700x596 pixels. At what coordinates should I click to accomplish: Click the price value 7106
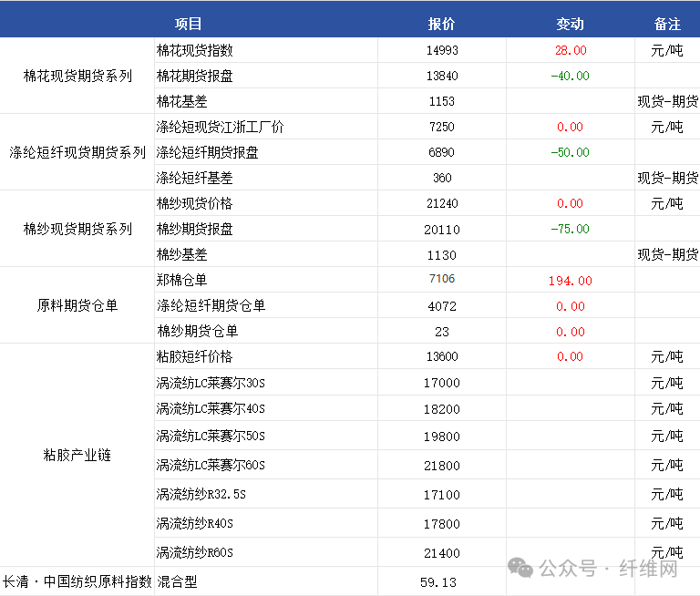[442, 279]
